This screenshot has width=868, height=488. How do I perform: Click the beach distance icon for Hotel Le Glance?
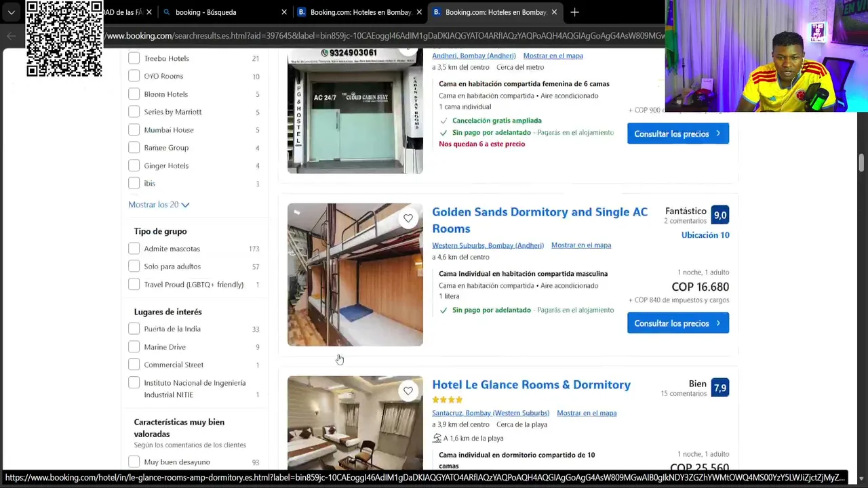pos(437,438)
